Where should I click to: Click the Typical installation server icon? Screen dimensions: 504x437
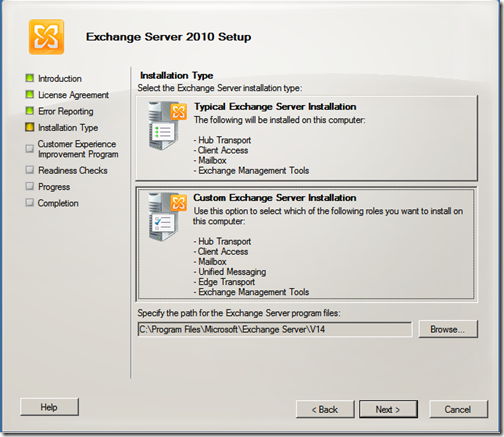click(x=167, y=126)
